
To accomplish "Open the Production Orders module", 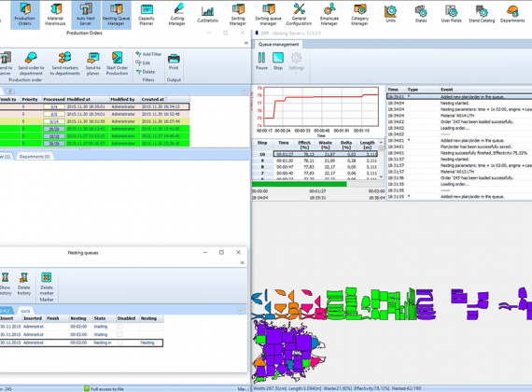I will 25,15.
